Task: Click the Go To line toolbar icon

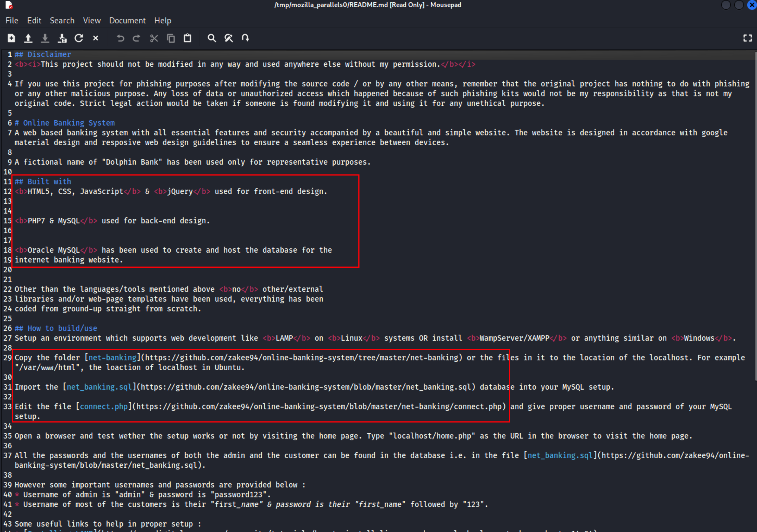Action: coord(245,38)
